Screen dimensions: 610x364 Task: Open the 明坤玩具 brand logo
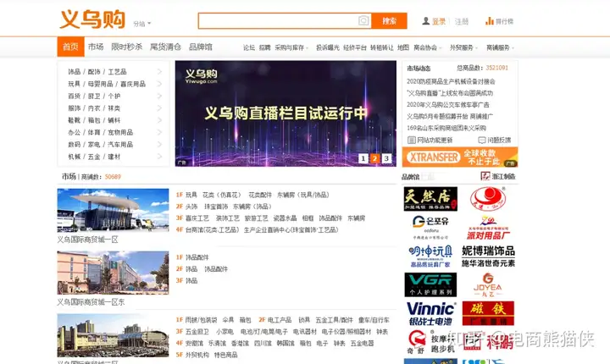point(430,256)
